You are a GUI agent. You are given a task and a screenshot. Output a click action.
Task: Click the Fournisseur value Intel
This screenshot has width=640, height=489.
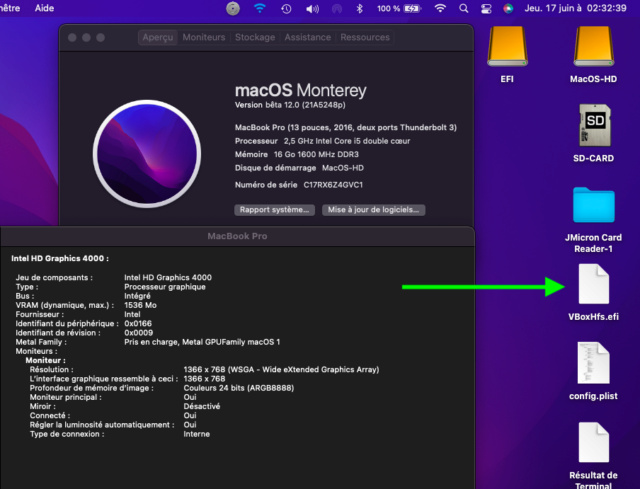pyautogui.click(x=132, y=314)
